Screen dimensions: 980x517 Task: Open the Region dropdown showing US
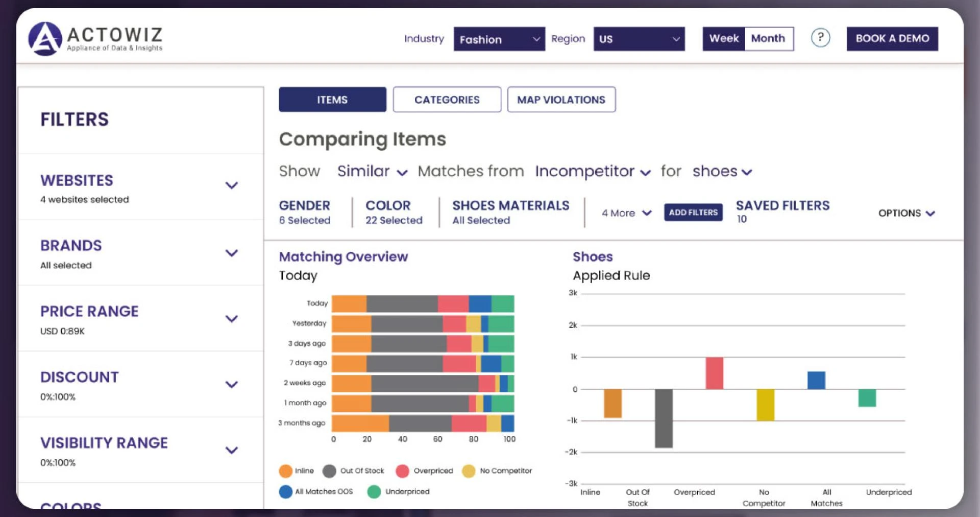point(638,39)
